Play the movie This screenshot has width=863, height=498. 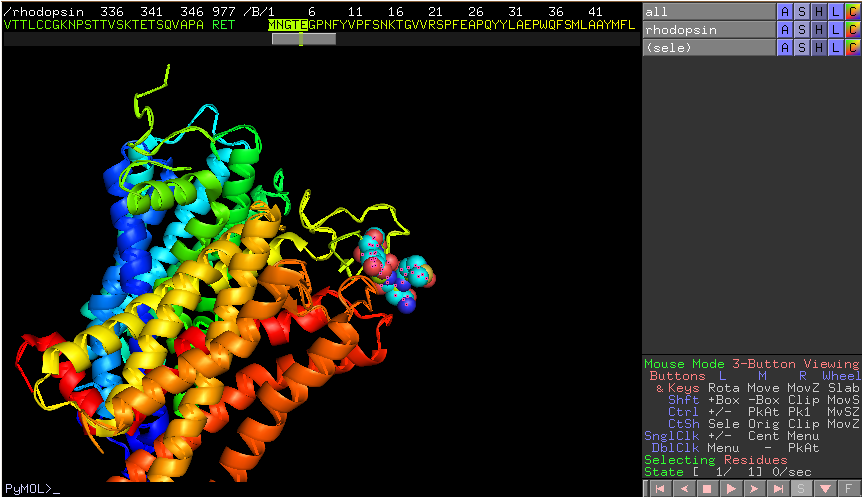pos(731,489)
